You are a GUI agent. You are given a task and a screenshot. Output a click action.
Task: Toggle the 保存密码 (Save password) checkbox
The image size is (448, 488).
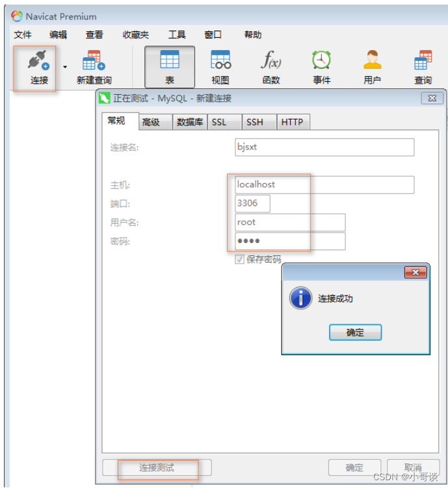(239, 259)
